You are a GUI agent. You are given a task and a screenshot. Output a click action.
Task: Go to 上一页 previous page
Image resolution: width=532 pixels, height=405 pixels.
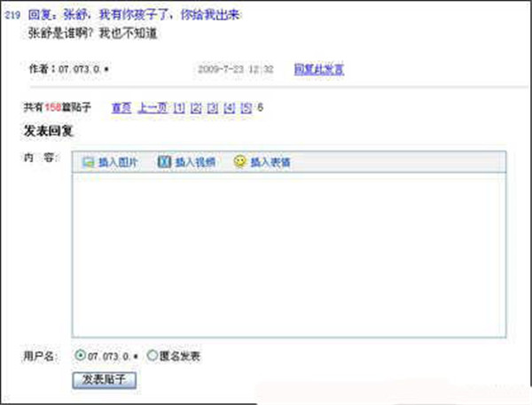click(153, 108)
